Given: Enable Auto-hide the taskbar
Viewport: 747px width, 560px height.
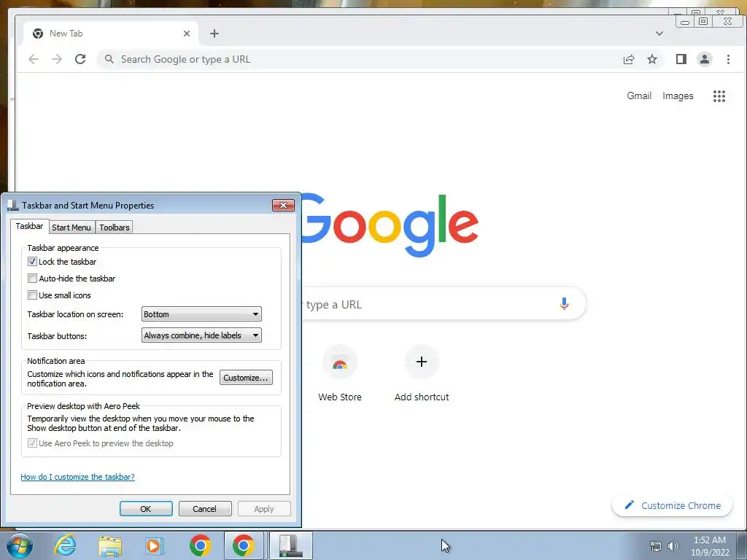Looking at the screenshot, I should pos(32,278).
